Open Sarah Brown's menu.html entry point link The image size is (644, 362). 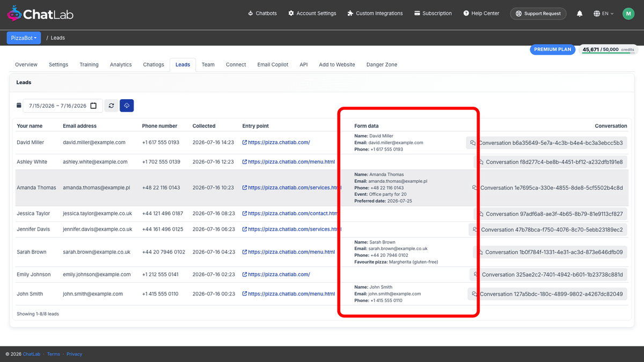click(x=289, y=252)
